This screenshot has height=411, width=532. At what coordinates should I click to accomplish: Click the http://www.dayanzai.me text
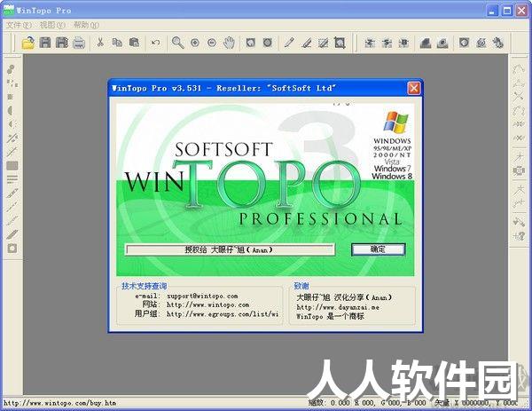click(338, 307)
